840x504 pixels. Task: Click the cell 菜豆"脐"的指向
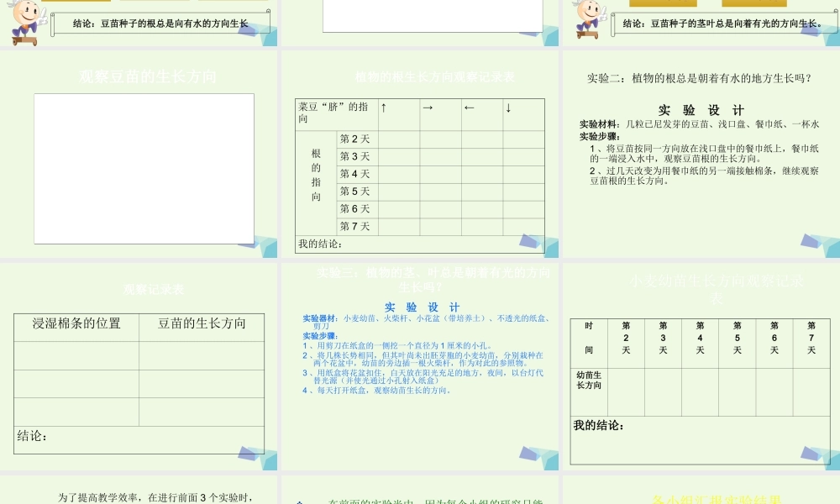[x=337, y=113]
